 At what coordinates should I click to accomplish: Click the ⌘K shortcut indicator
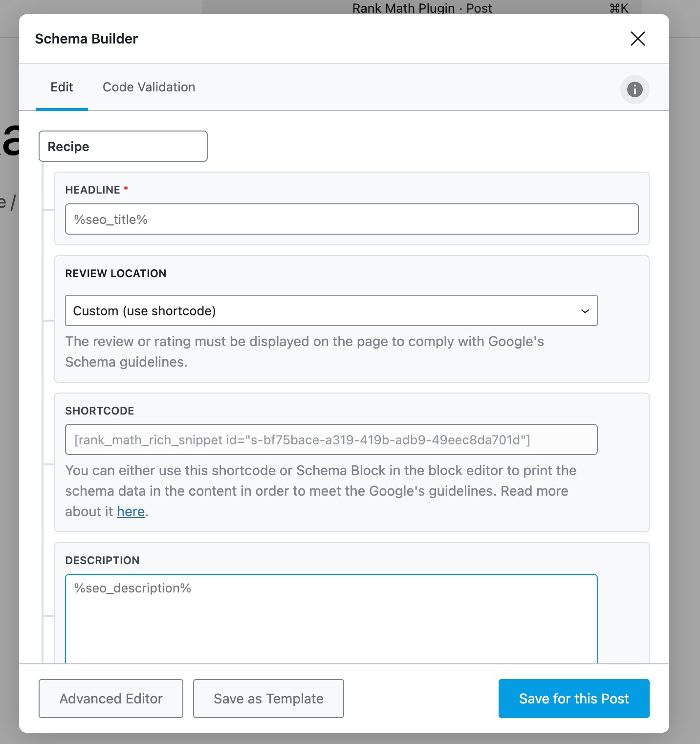(x=618, y=8)
